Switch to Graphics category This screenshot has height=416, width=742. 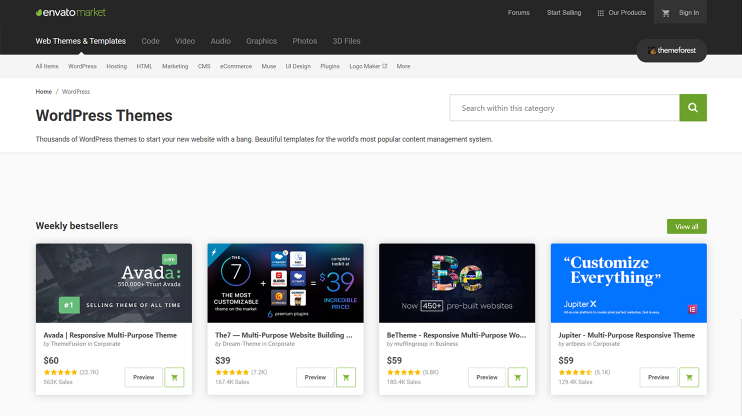pyautogui.click(x=262, y=41)
